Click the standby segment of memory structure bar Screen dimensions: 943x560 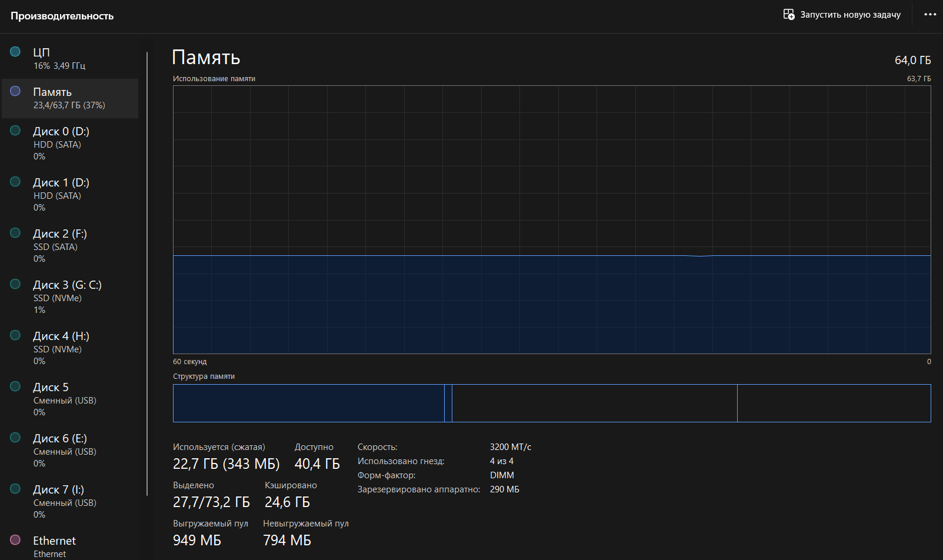594,404
